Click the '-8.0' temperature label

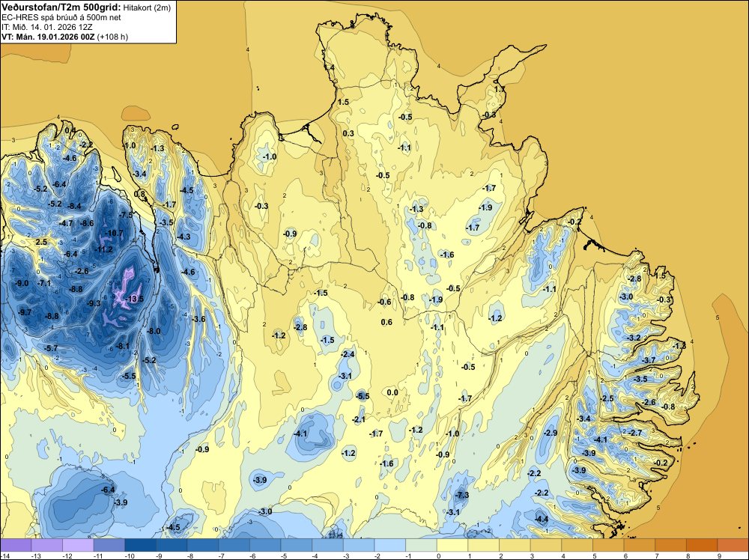[154, 332]
